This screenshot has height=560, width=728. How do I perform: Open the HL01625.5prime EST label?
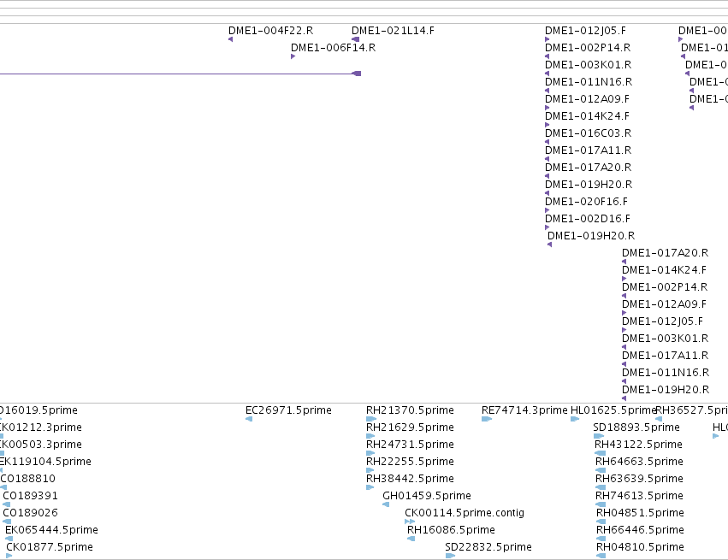(x=613, y=410)
